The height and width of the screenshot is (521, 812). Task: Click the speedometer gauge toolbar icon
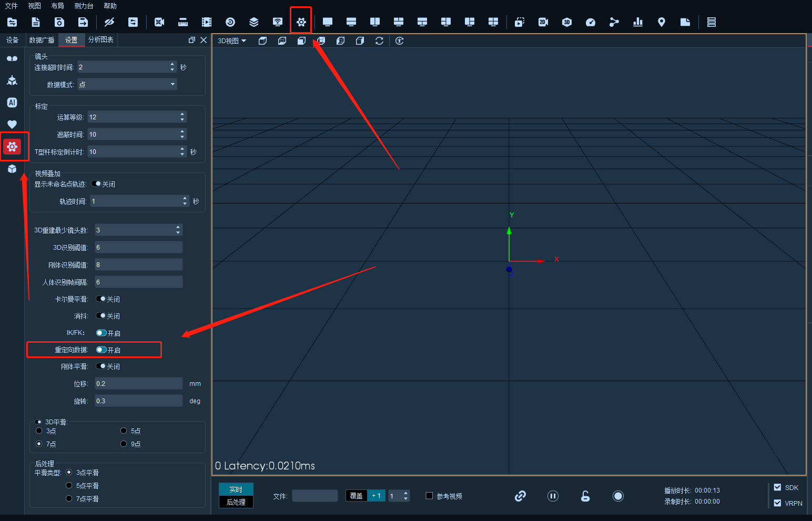tap(591, 22)
